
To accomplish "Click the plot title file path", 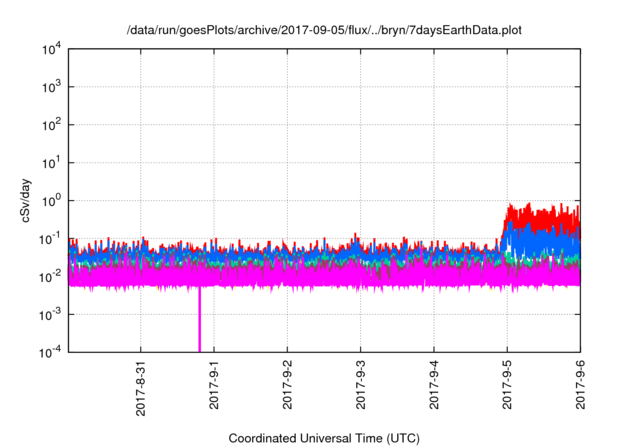I will pos(324,30).
